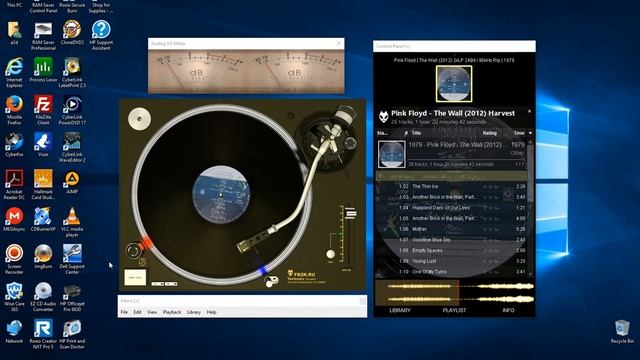Click the cream-colored start button on turntable
640x360 pixels.
point(135,277)
